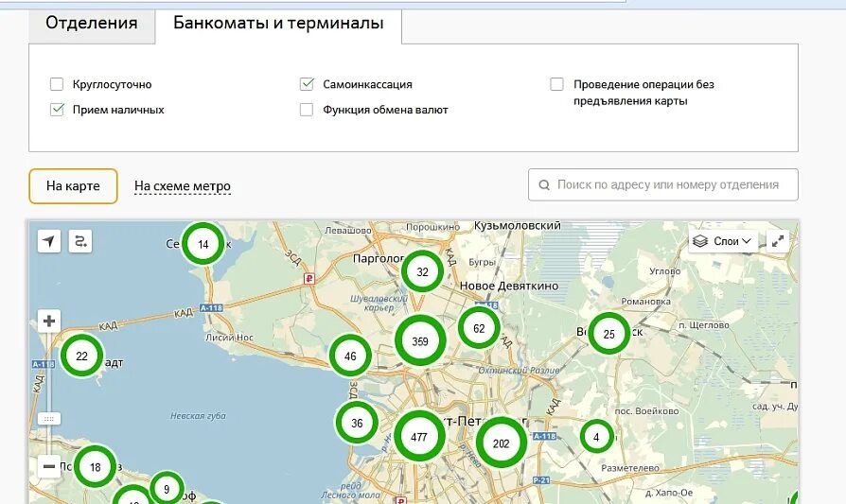
Task: Click the Невская губа map label
Action: 198,416
